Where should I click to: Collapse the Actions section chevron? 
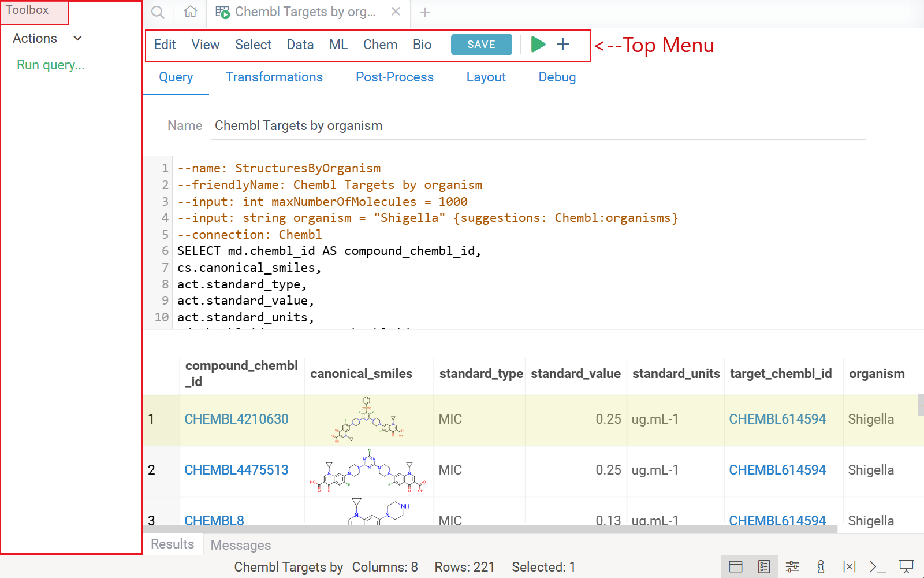click(x=78, y=38)
